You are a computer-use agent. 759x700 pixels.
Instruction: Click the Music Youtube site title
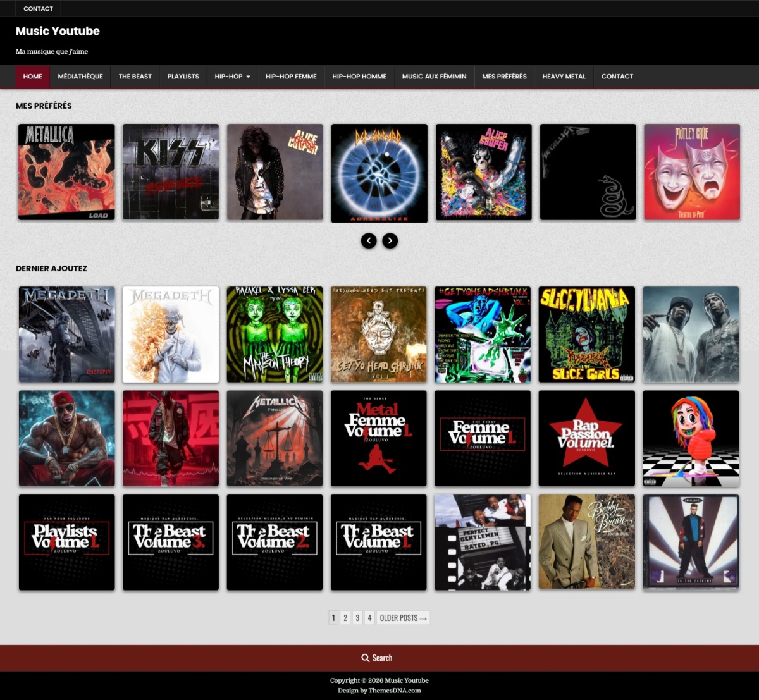pos(58,31)
